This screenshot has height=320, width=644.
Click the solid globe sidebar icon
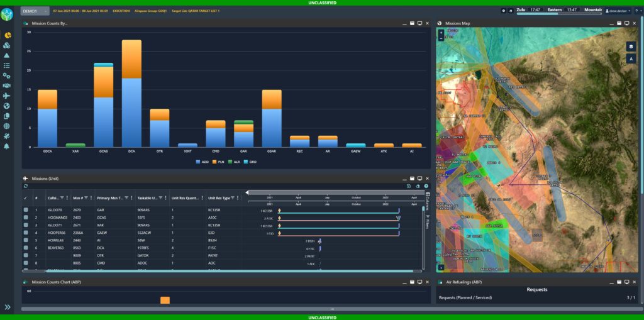6,106
